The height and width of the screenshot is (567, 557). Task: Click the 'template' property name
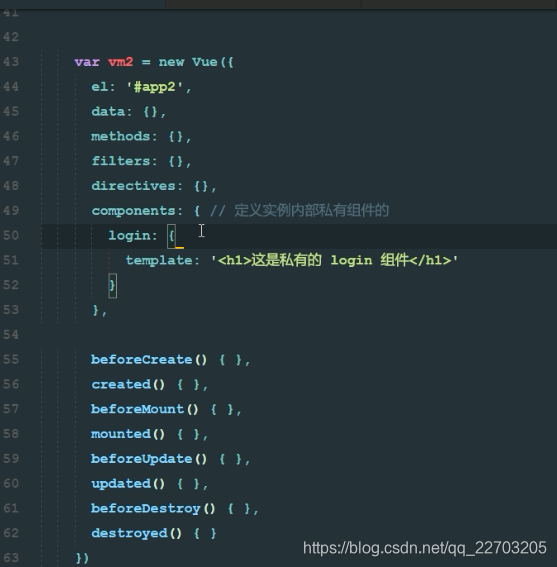point(159,260)
